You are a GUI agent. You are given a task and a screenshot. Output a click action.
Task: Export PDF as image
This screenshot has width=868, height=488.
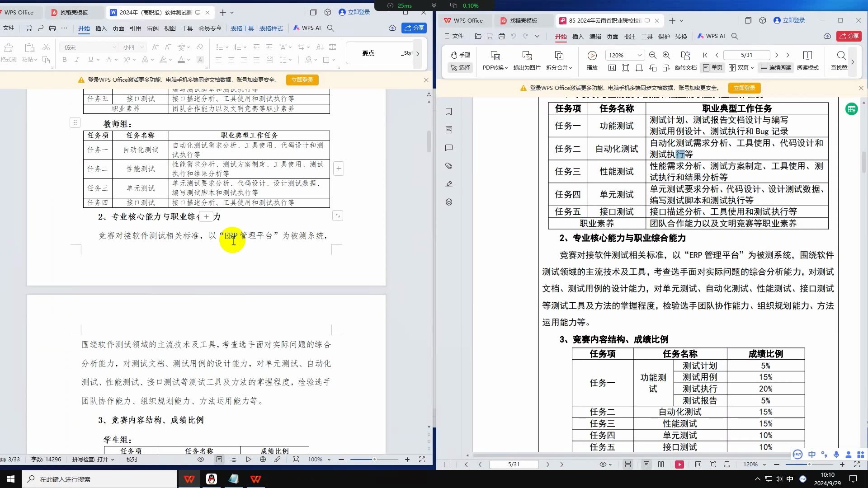(x=527, y=61)
